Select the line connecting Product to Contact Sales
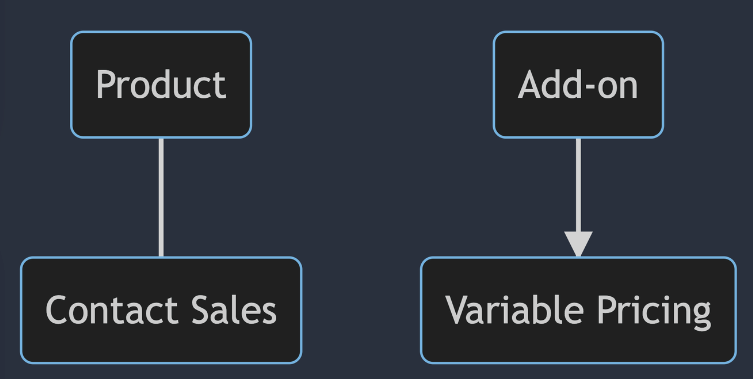 (161, 198)
